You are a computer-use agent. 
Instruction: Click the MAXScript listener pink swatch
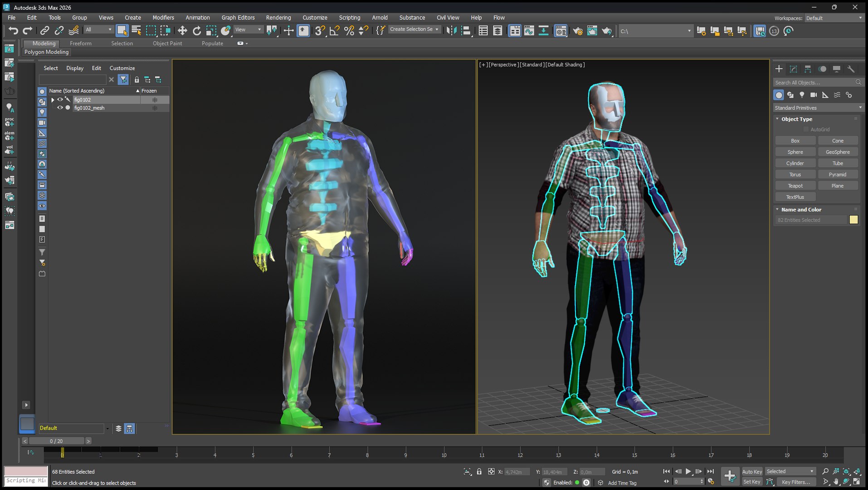click(26, 471)
